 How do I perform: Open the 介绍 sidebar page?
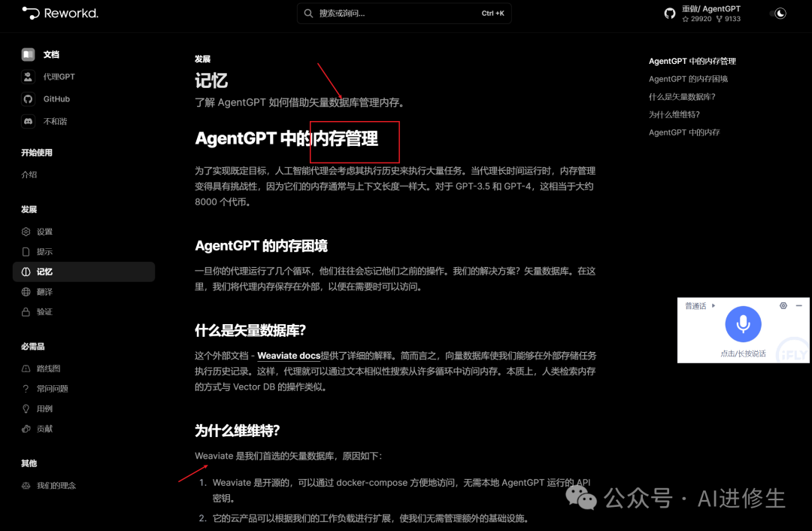point(29,174)
